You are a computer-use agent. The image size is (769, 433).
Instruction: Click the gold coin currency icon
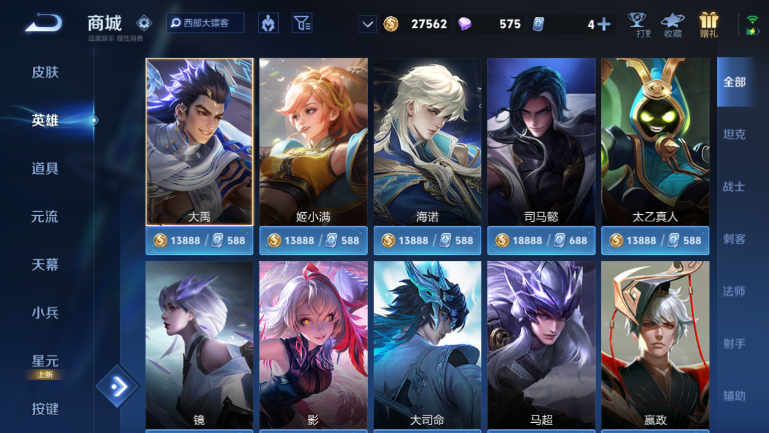click(x=391, y=24)
